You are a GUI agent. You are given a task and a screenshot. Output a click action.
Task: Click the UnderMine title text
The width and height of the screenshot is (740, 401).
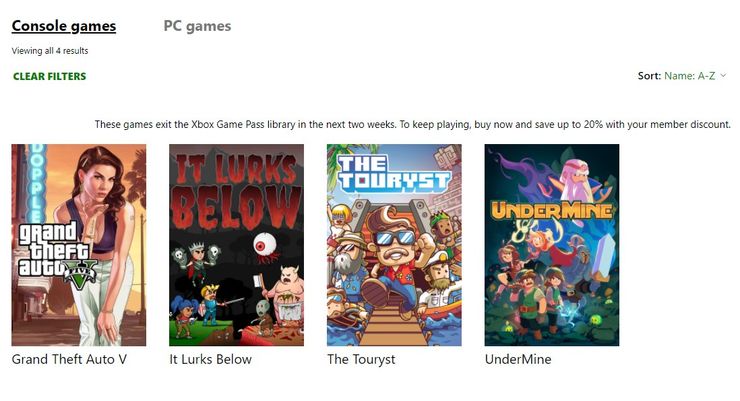point(518,359)
